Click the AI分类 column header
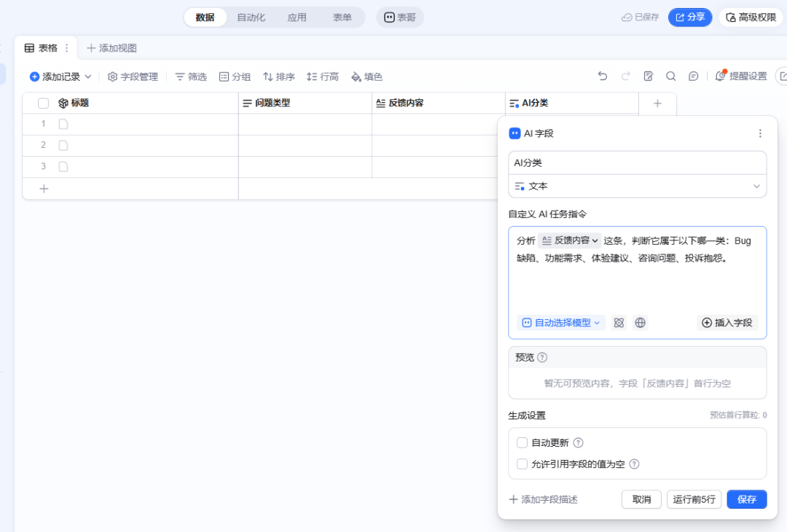The width and height of the screenshot is (787, 532). pyautogui.click(x=572, y=103)
